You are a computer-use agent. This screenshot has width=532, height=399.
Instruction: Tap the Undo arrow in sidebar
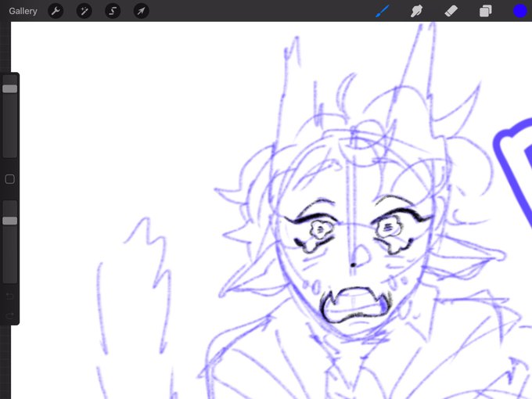(10, 297)
